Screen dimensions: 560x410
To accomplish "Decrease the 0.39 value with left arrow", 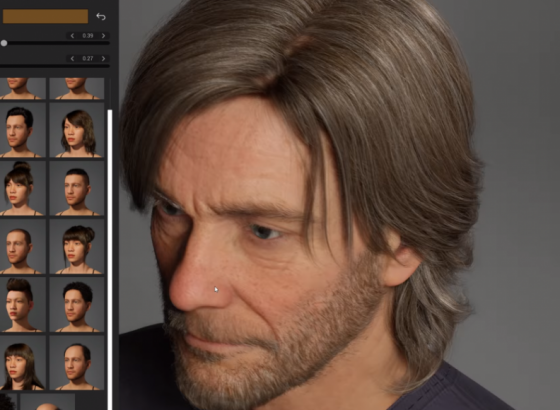I will pyautogui.click(x=72, y=36).
